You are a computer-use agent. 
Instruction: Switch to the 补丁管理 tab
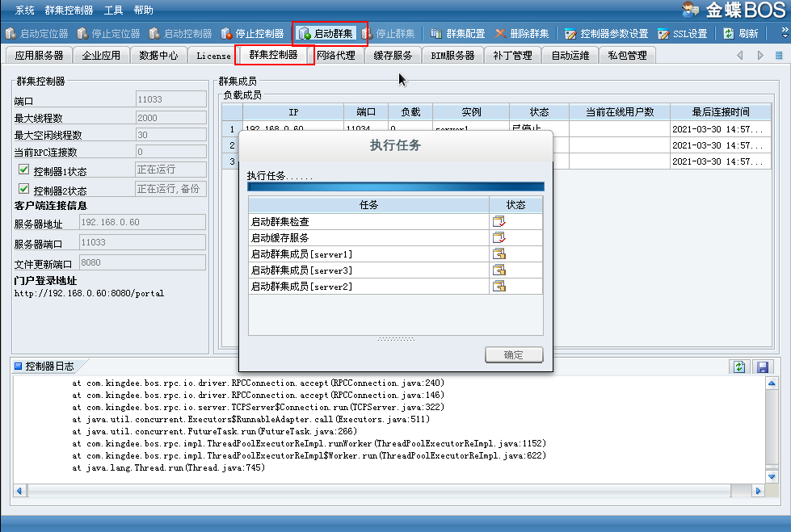[x=512, y=55]
